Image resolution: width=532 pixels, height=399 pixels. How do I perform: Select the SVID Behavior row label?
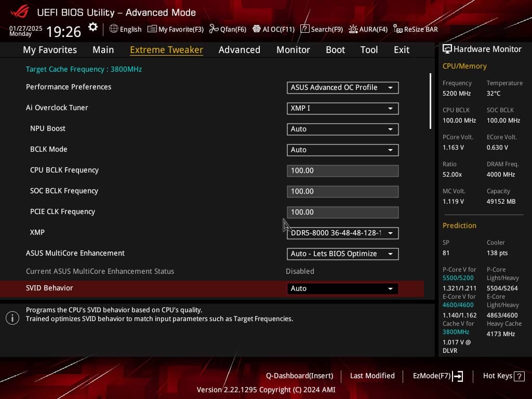pos(49,288)
